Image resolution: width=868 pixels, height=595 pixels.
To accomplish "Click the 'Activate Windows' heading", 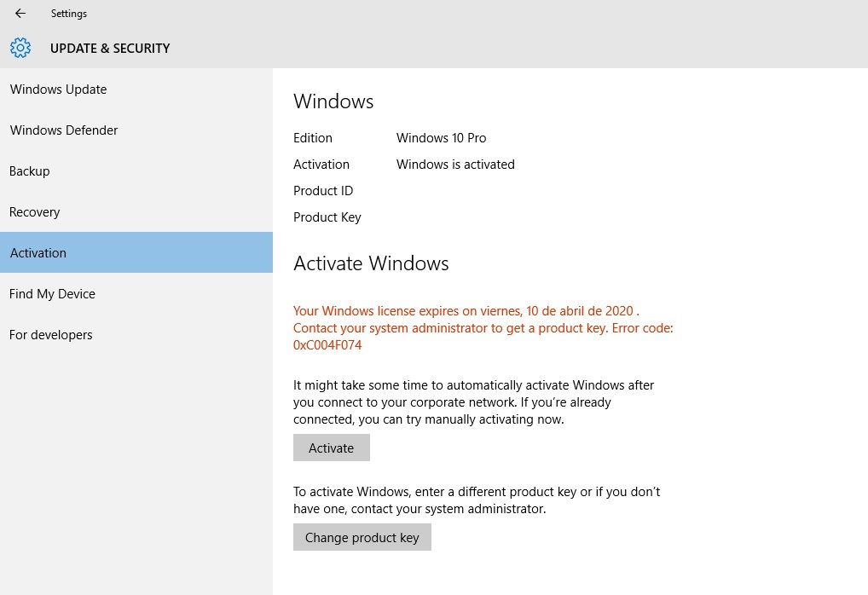I will [x=371, y=263].
